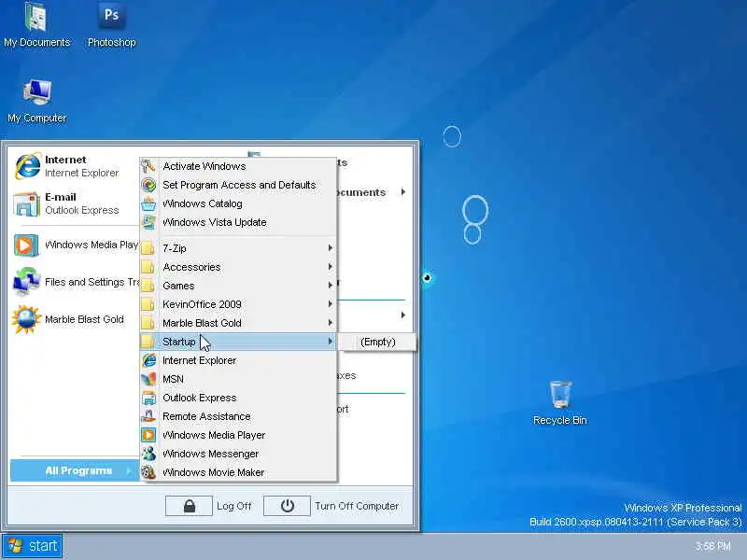Expand the Marble Blast Gold folder arrow
The width and height of the screenshot is (747, 560).
[330, 323]
